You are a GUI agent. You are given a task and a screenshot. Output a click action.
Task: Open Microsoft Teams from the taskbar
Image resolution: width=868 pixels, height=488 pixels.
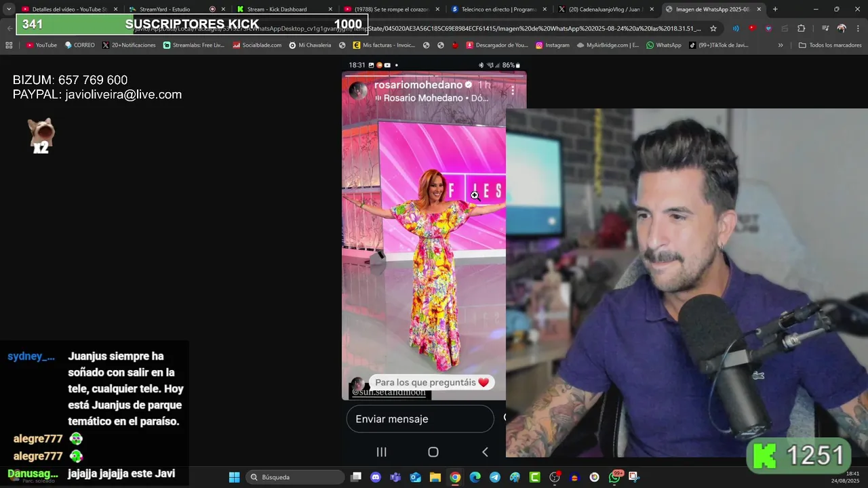pos(395,477)
